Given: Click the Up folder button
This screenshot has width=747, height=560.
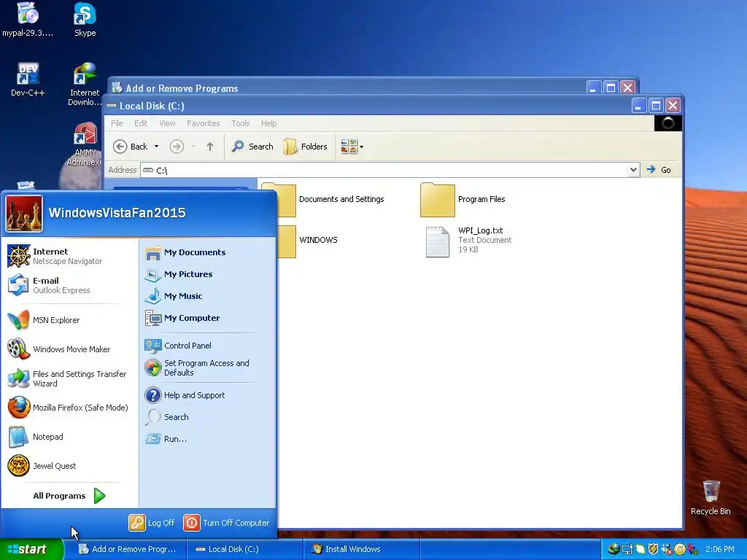Looking at the screenshot, I should click(x=210, y=147).
